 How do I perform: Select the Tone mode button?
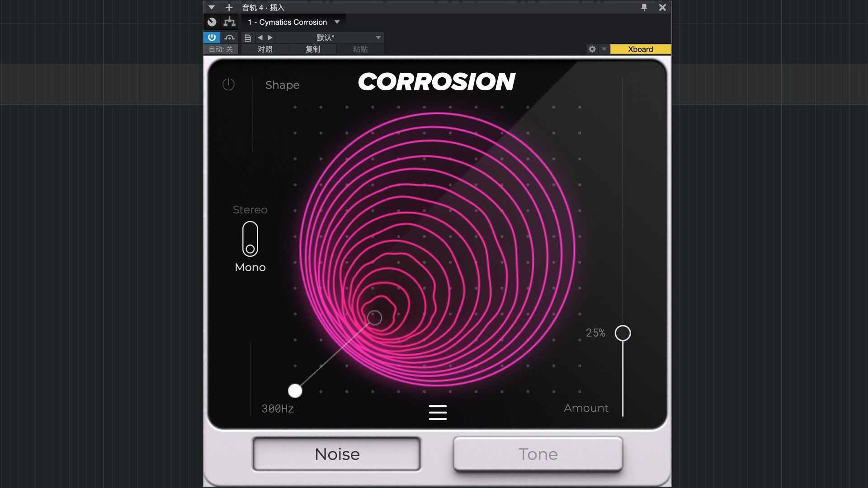(x=538, y=454)
